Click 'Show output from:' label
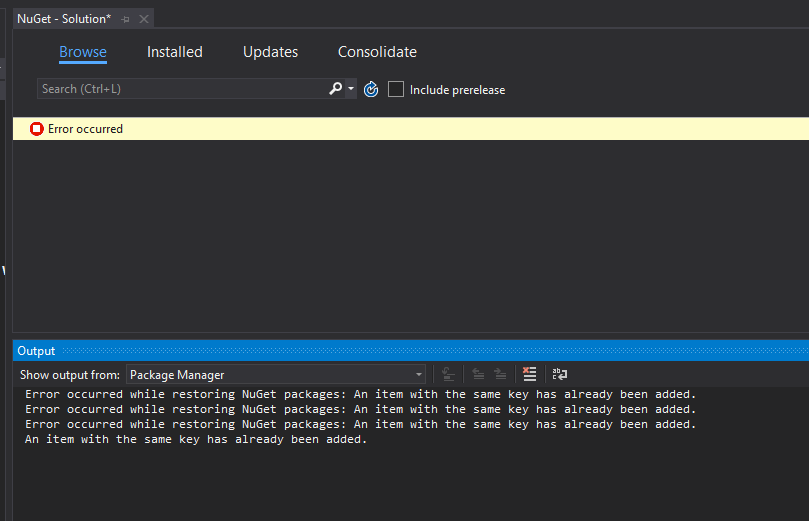 click(x=70, y=375)
